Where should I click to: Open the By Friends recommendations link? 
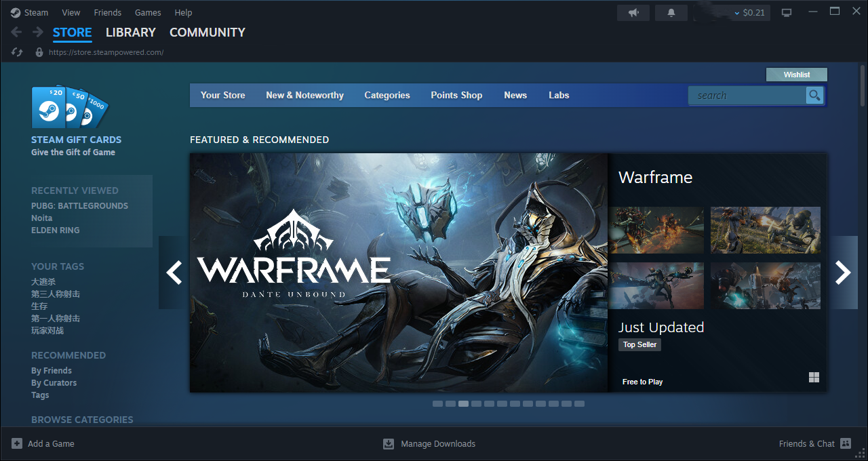coord(52,370)
